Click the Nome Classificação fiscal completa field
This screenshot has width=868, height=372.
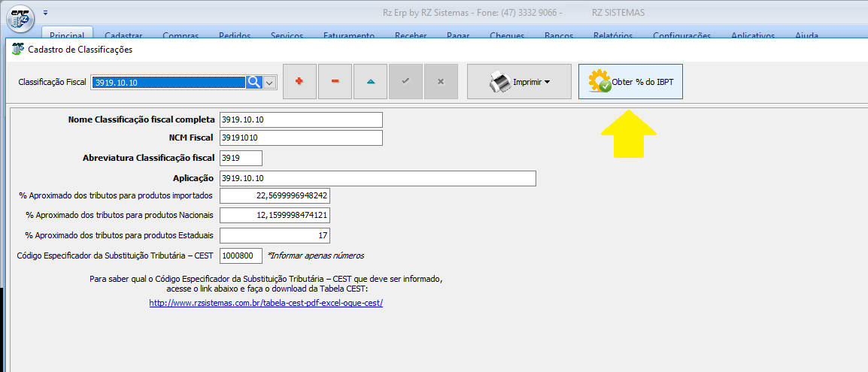click(301, 119)
